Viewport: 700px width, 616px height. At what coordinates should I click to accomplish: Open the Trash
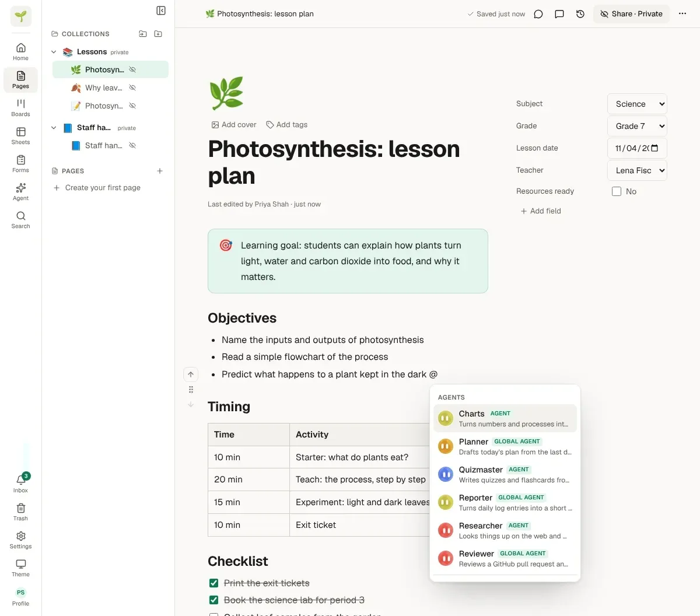coord(20,512)
